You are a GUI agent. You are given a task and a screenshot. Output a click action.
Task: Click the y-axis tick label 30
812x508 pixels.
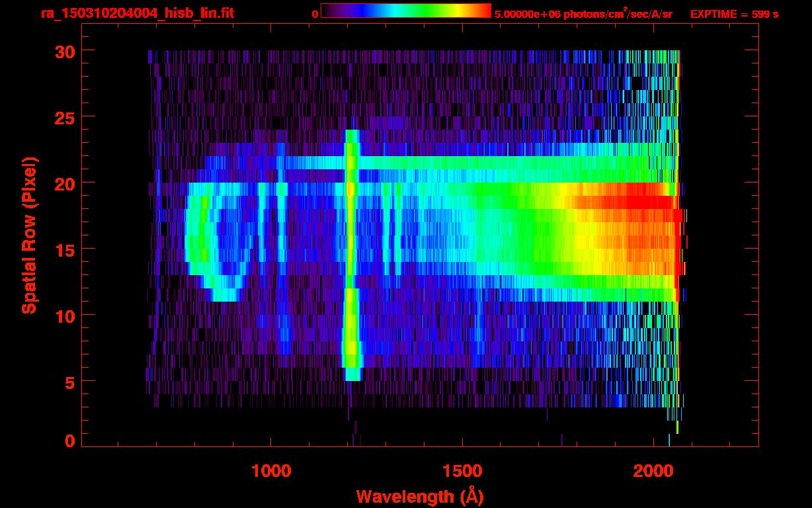tap(64, 51)
